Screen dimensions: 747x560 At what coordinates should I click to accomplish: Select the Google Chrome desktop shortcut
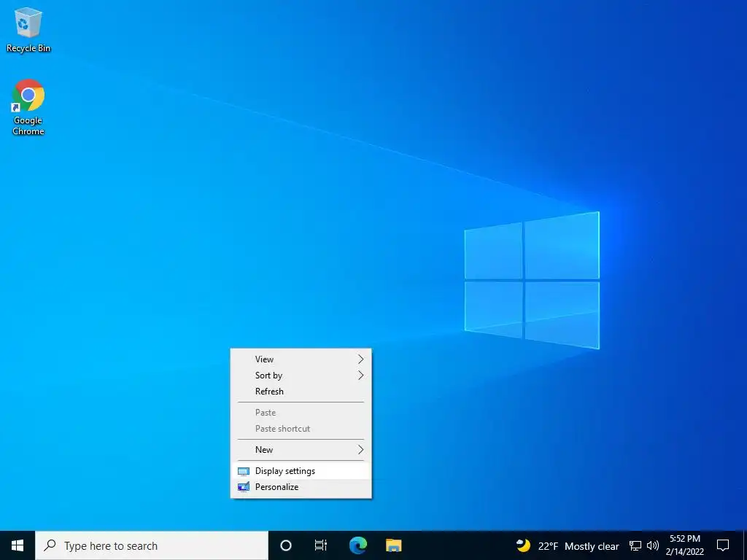28,107
